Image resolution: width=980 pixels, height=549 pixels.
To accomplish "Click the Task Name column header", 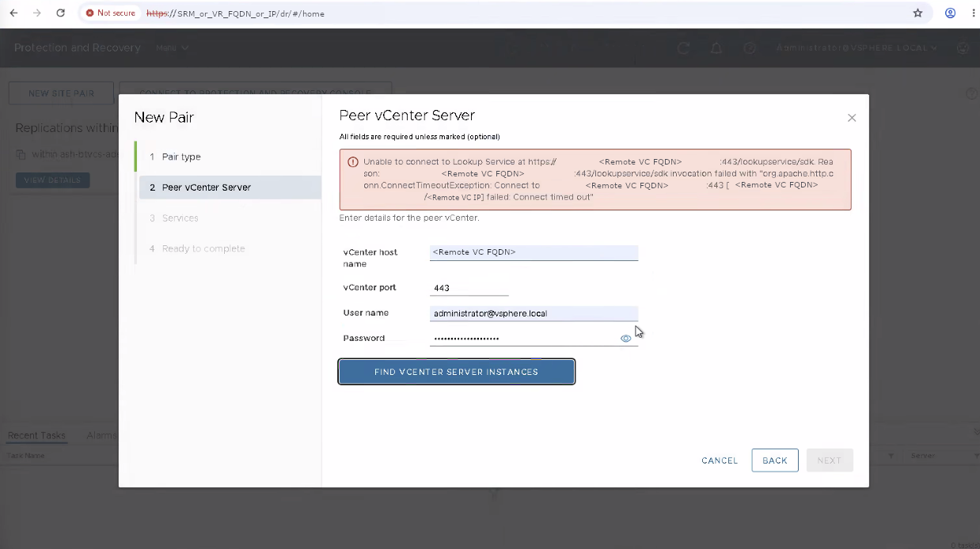I will [26, 456].
